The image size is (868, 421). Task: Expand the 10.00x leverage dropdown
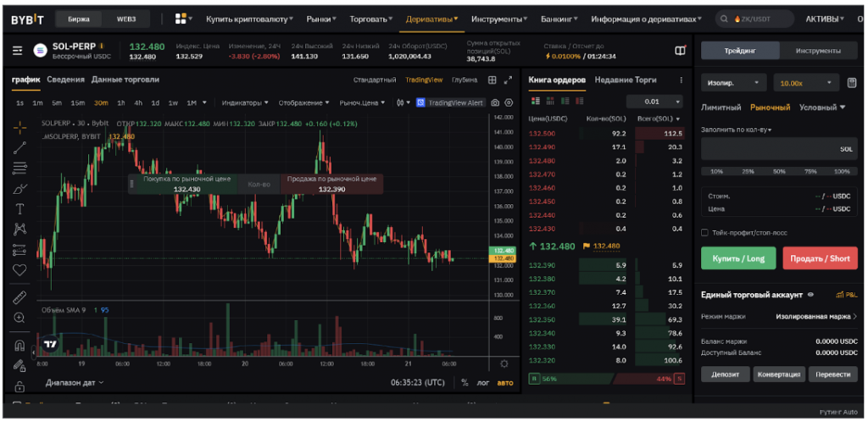pos(804,83)
